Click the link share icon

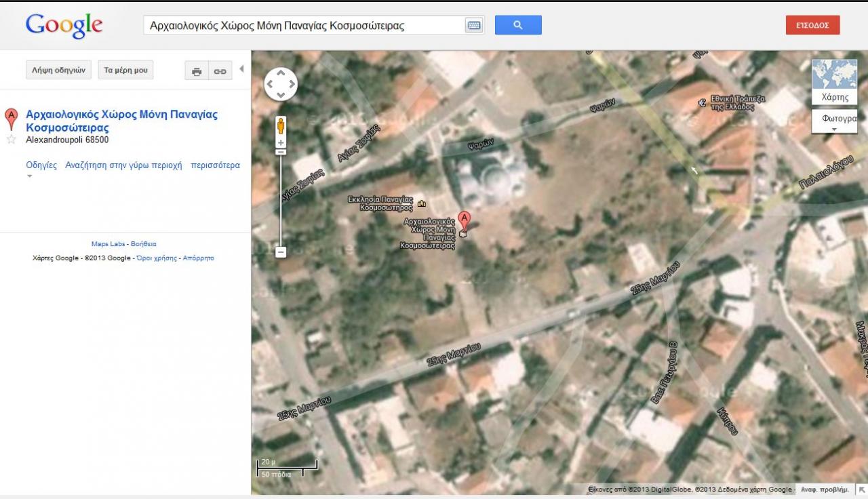click(220, 71)
